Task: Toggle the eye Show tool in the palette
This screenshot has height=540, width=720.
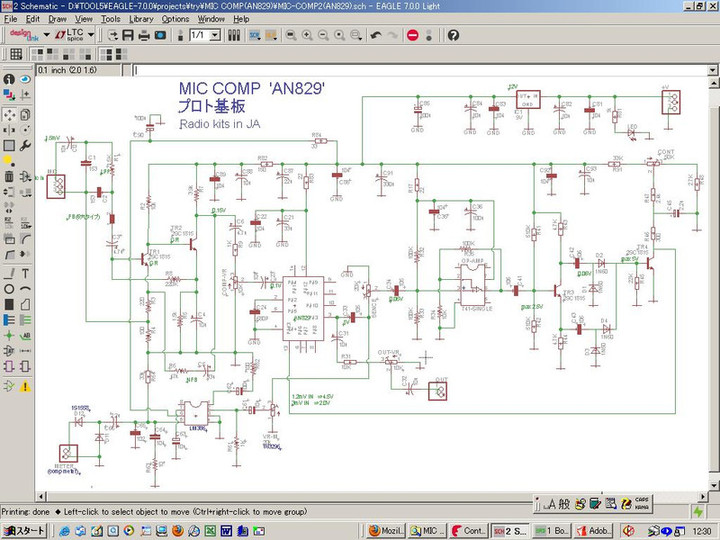Action: tap(24, 79)
